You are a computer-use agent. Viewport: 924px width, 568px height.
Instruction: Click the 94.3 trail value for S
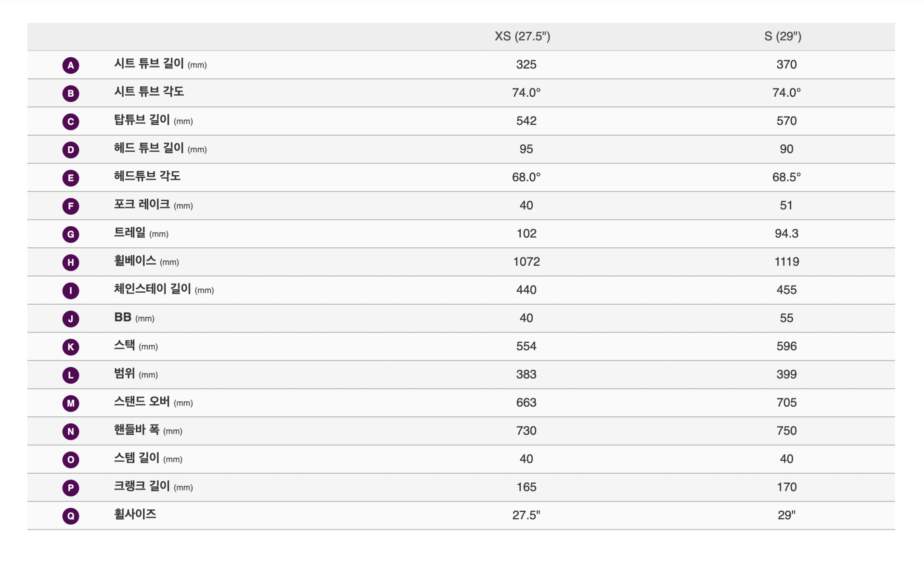pyautogui.click(x=786, y=233)
